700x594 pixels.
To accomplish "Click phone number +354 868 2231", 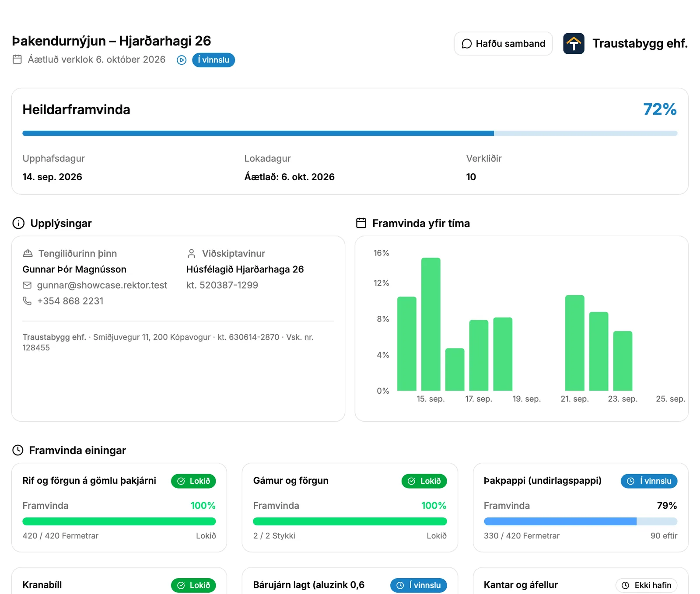I will 70,301.
